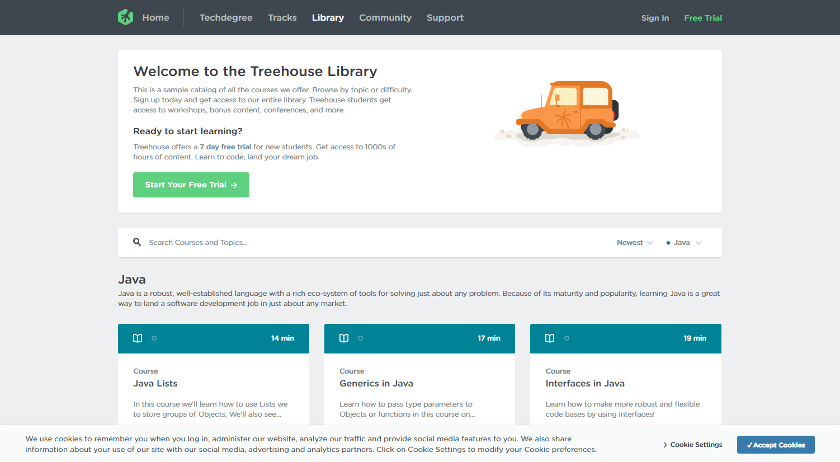Click the Interfaces in Java description text

pyautogui.click(x=622, y=409)
